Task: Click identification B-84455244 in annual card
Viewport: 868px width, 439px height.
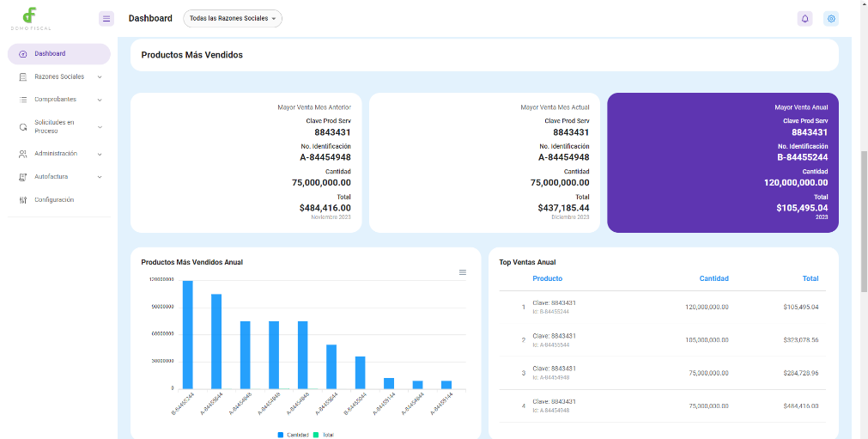Action: [x=803, y=157]
